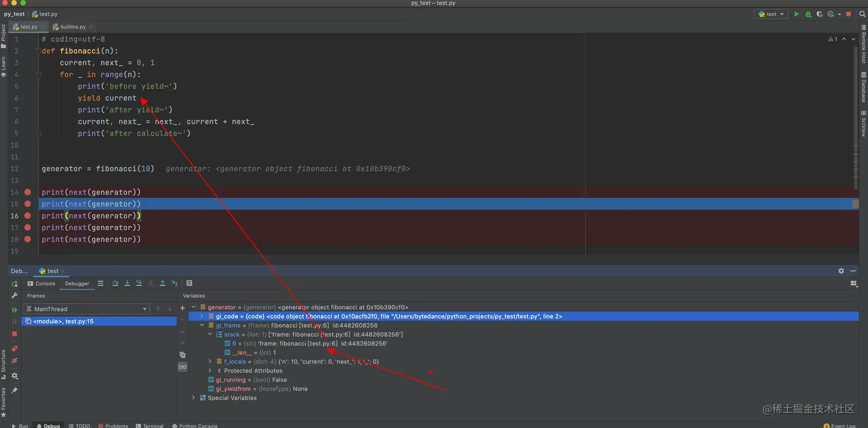The width and height of the screenshot is (868, 428).
Task: Copy variable value with duplicate icon
Action: [183, 355]
